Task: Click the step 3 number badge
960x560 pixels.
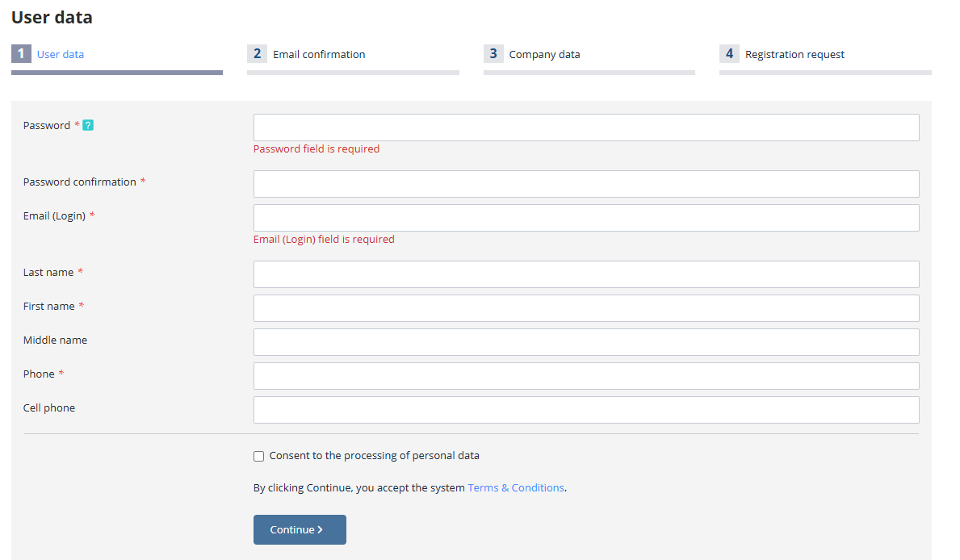Action: 493,54
